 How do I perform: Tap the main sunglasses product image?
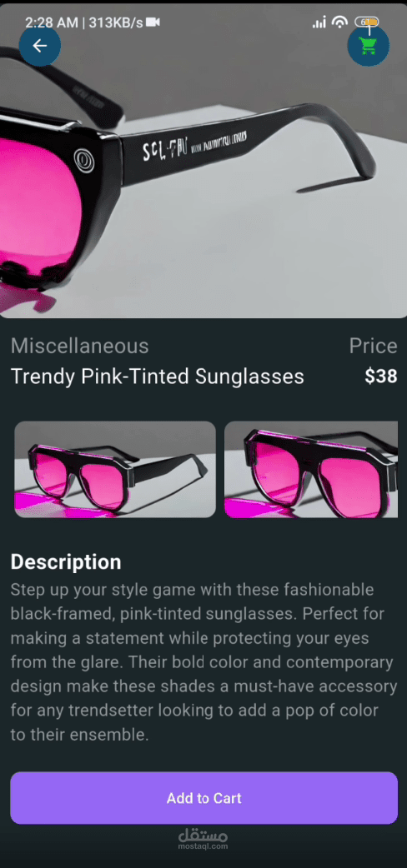pyautogui.click(x=203, y=161)
